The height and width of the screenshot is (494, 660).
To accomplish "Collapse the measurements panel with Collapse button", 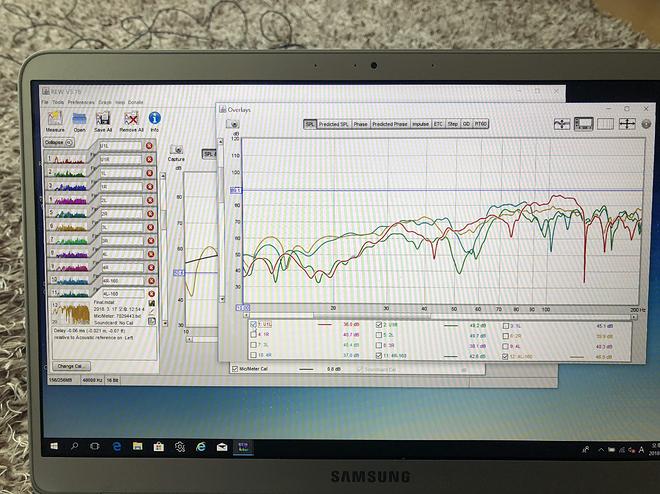I will (59, 143).
